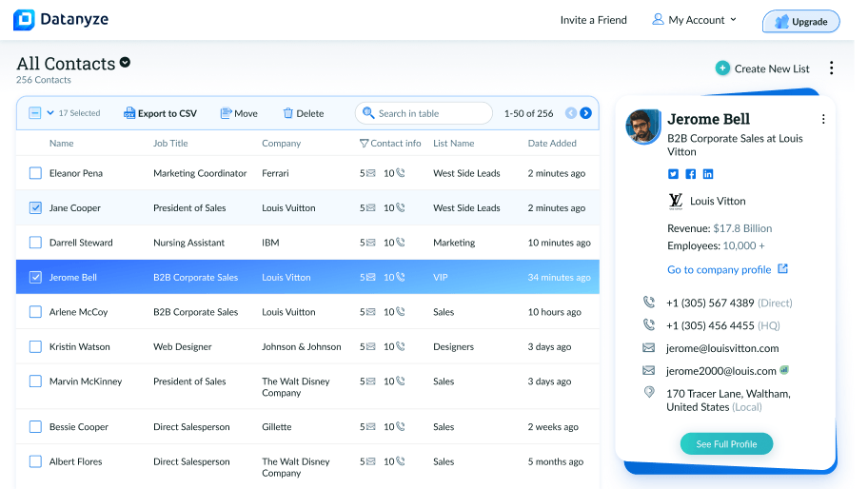
Task: Check the Bessie Cooper row checkbox
Action: [35, 426]
